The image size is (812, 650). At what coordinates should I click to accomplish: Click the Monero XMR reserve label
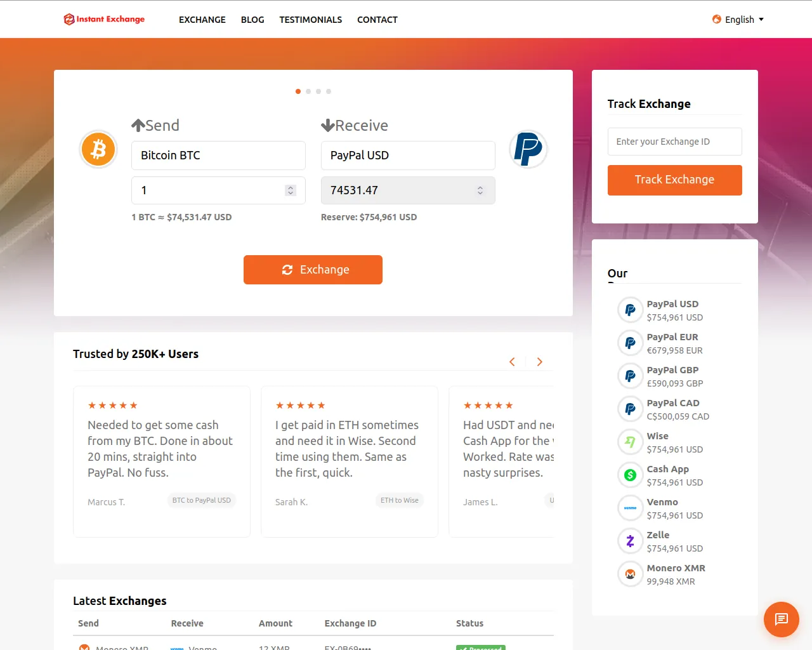(676, 568)
